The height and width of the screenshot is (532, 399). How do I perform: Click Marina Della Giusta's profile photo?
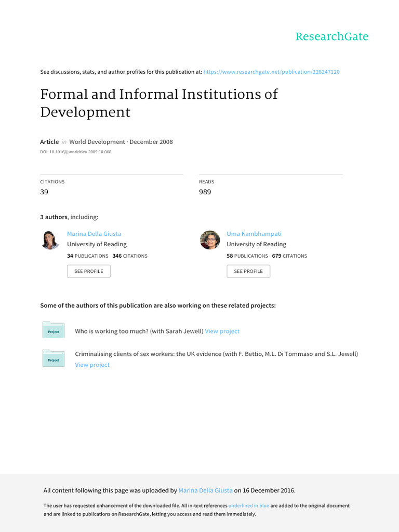pos(50,240)
